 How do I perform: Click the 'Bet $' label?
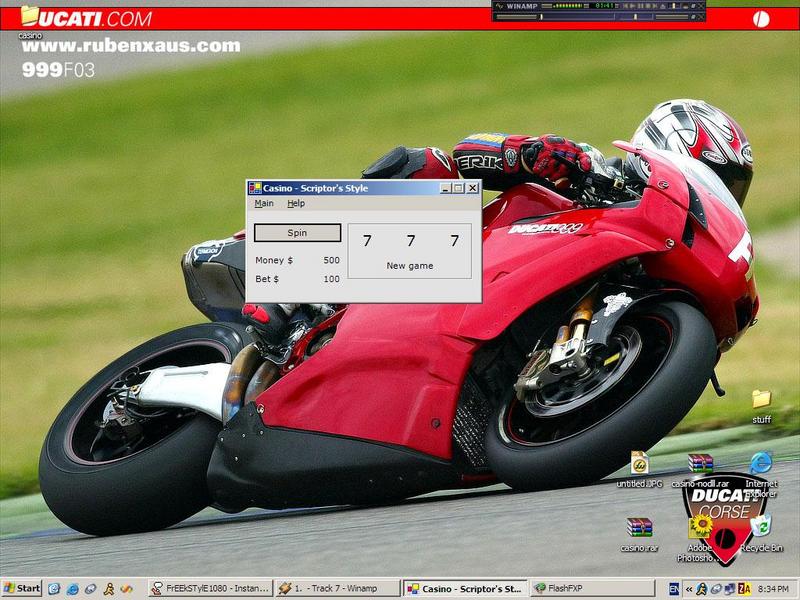tap(267, 279)
